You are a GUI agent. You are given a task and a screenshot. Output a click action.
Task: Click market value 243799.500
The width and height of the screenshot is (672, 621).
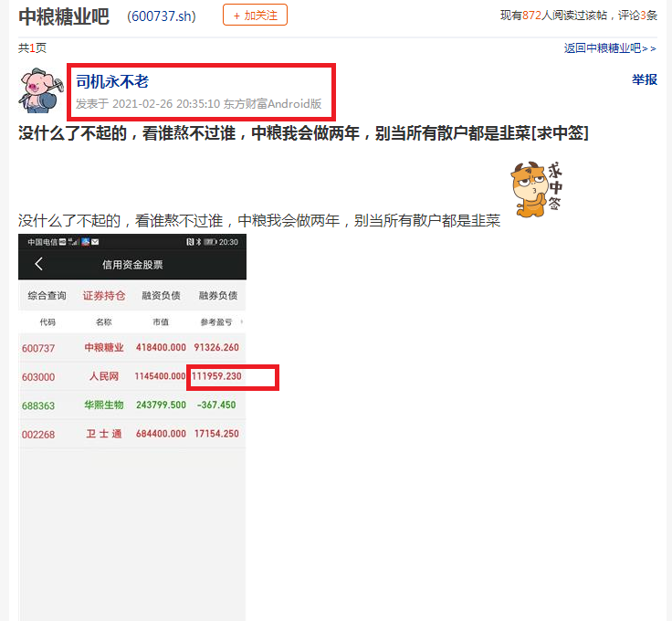(161, 405)
